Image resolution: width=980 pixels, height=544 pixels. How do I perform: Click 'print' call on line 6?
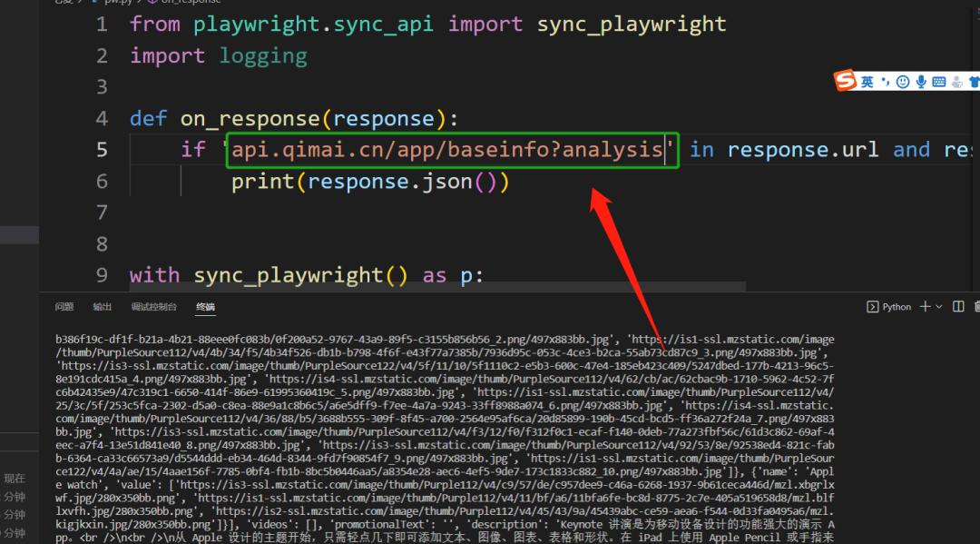[x=262, y=182]
